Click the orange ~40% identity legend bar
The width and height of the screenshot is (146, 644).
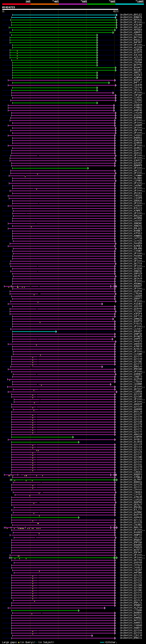pyautogui.click(x=45, y=4)
